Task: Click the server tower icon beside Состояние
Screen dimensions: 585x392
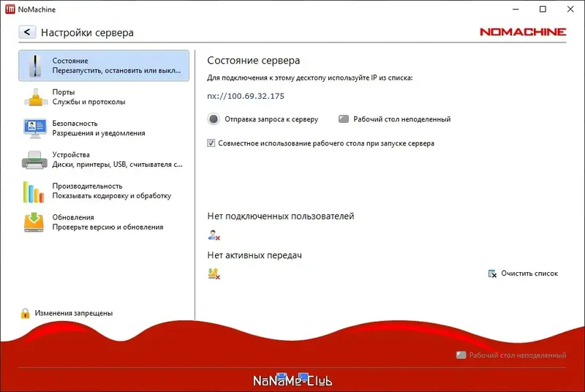Action: pos(35,66)
